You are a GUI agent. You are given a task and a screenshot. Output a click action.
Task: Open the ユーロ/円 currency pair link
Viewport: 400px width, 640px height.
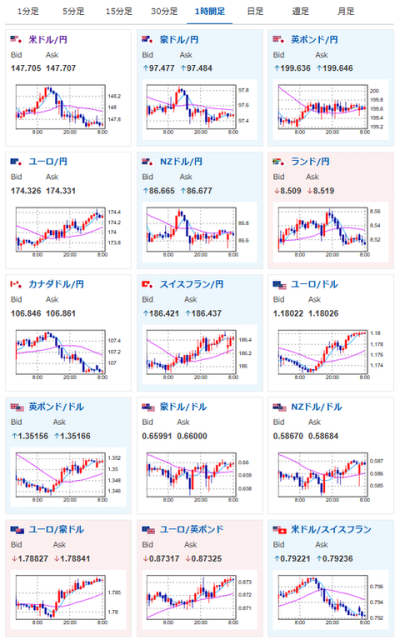[48, 162]
